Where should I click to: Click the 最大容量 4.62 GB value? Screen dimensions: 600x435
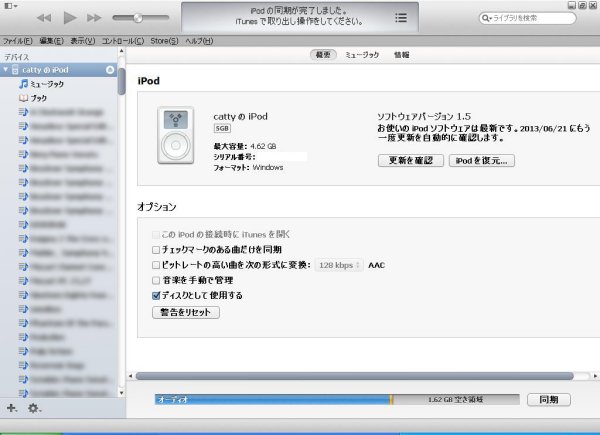tap(263, 146)
